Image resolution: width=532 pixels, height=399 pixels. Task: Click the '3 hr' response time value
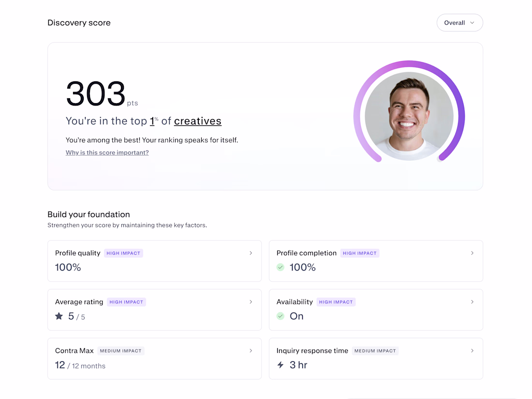[x=298, y=365]
